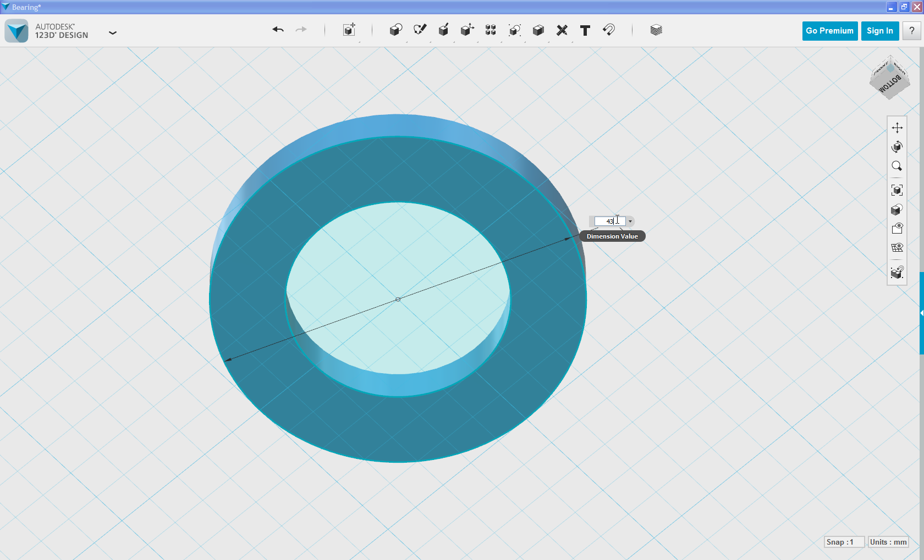Click the Redo arrow
The image size is (924, 560).
301,30
